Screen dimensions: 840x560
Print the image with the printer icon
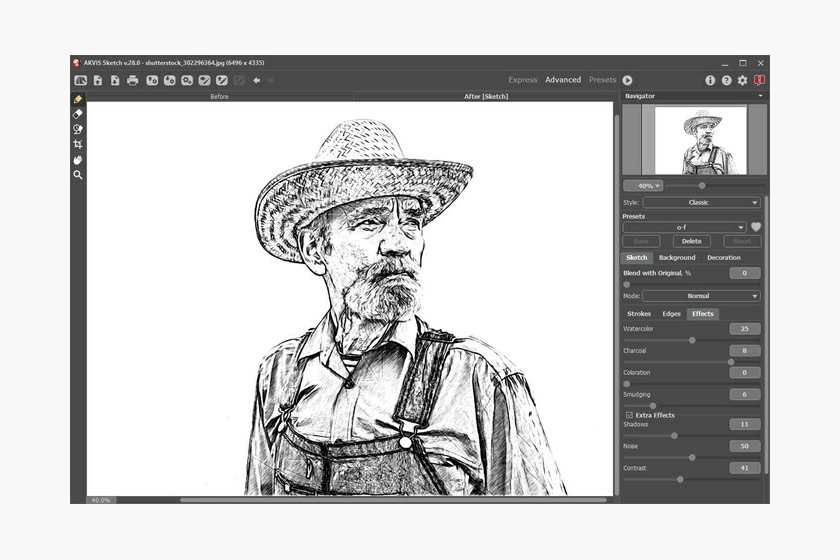point(132,80)
